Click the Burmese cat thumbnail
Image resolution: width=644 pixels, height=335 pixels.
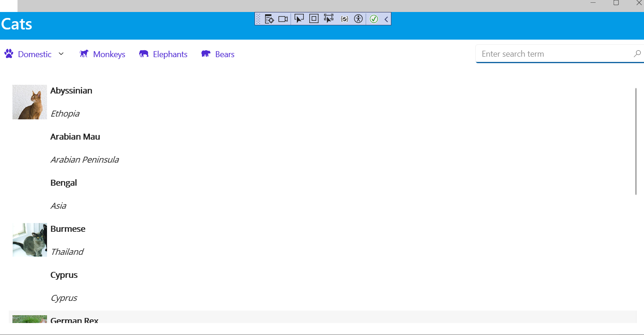[29, 240]
